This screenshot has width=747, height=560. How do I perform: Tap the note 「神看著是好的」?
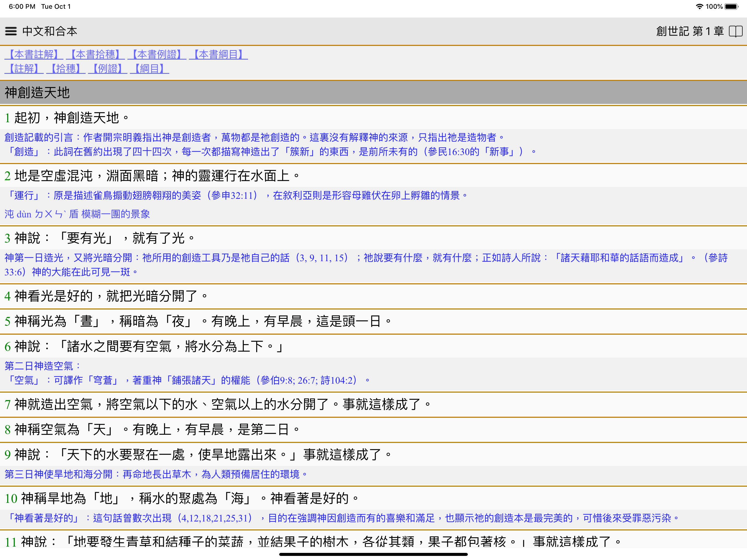342,518
